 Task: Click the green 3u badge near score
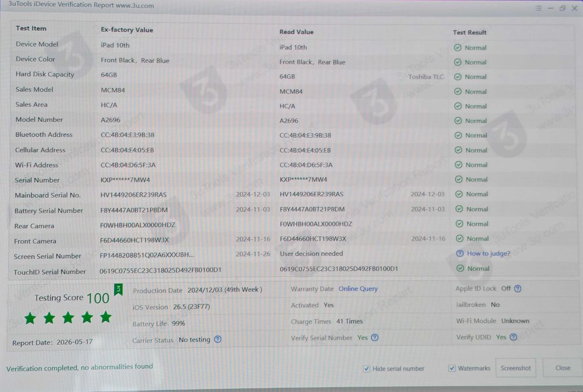(118, 289)
